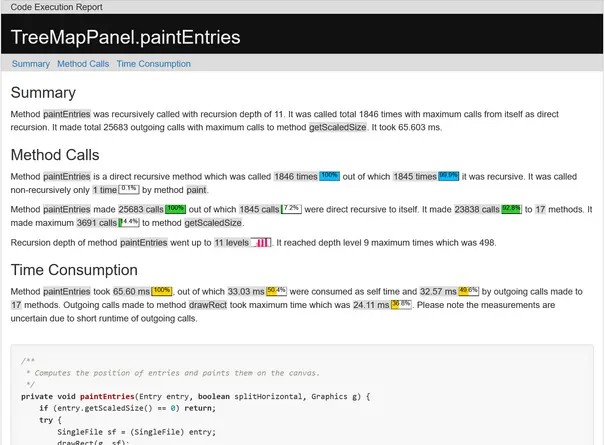The image size is (605, 445).
Task: Click the 0.1% badge after 1 time
Action: pyautogui.click(x=129, y=188)
